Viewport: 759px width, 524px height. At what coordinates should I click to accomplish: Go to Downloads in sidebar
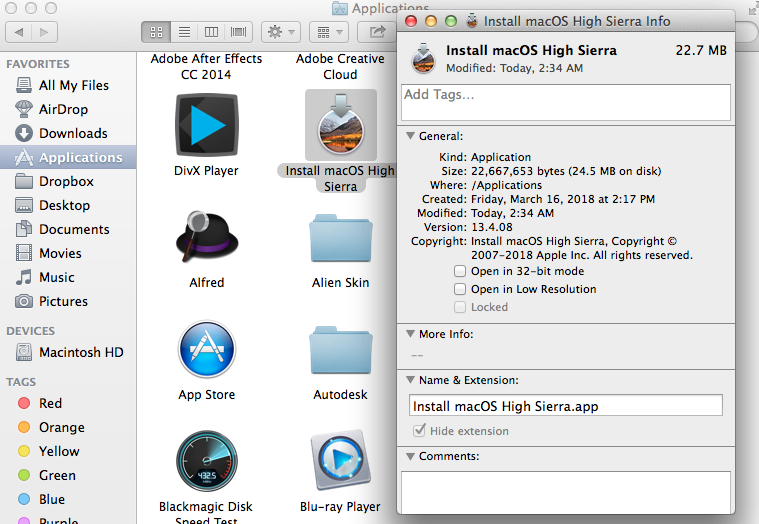[x=73, y=133]
